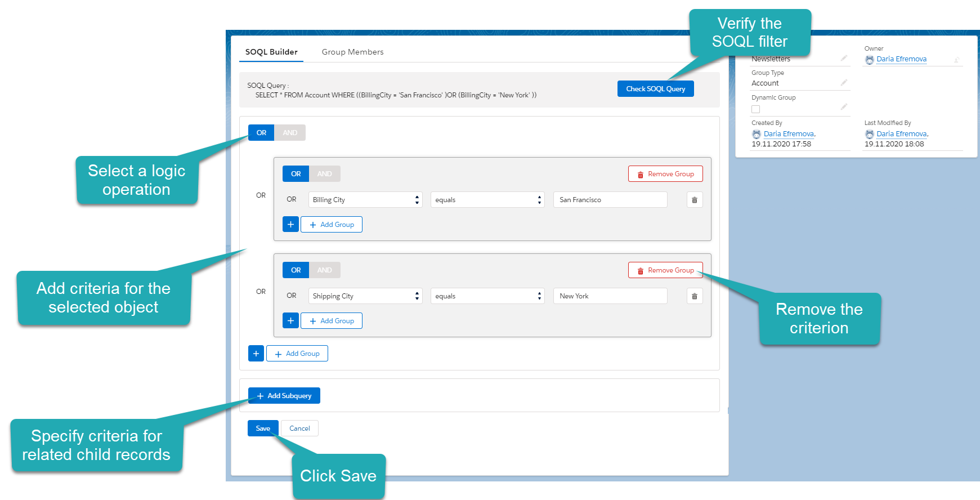Image resolution: width=980 pixels, height=500 pixels.
Task: Open the equals operator dropdown for San Francisco
Action: [487, 200]
